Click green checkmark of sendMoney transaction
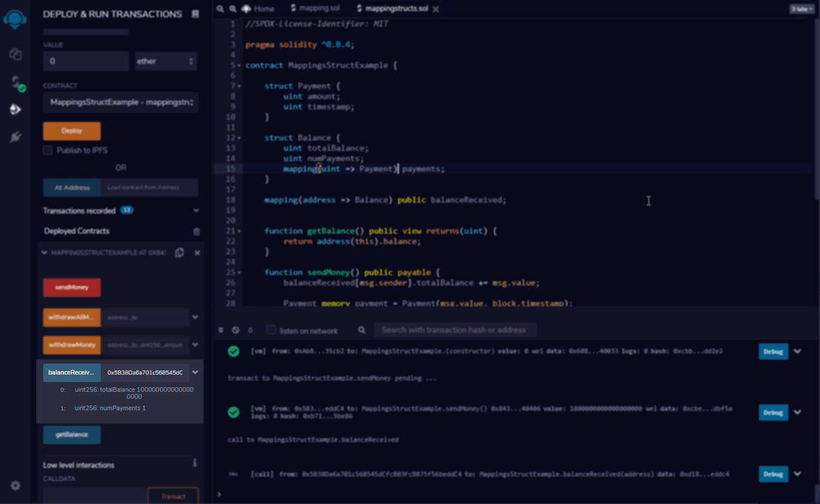Image resolution: width=820 pixels, height=504 pixels. click(234, 412)
